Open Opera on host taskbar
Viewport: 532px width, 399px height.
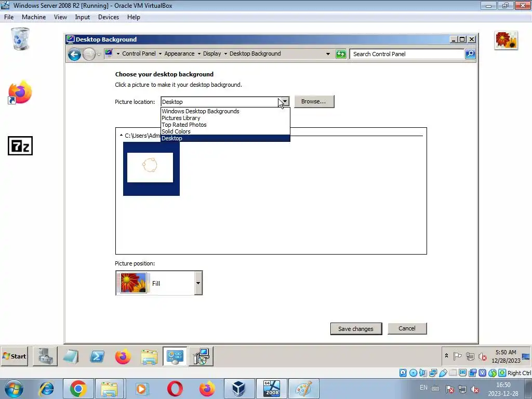click(175, 389)
